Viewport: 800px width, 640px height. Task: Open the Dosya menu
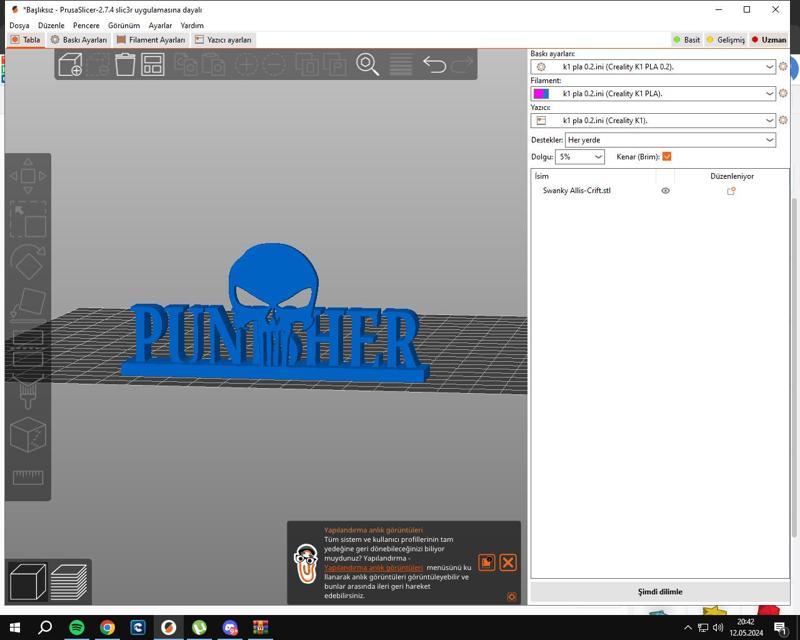[19, 25]
